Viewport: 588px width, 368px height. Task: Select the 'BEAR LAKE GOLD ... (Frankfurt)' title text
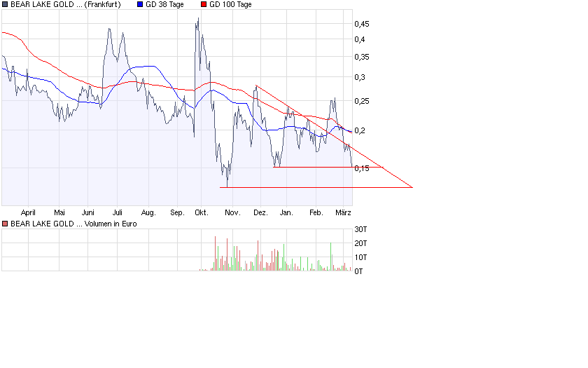tap(66, 4)
